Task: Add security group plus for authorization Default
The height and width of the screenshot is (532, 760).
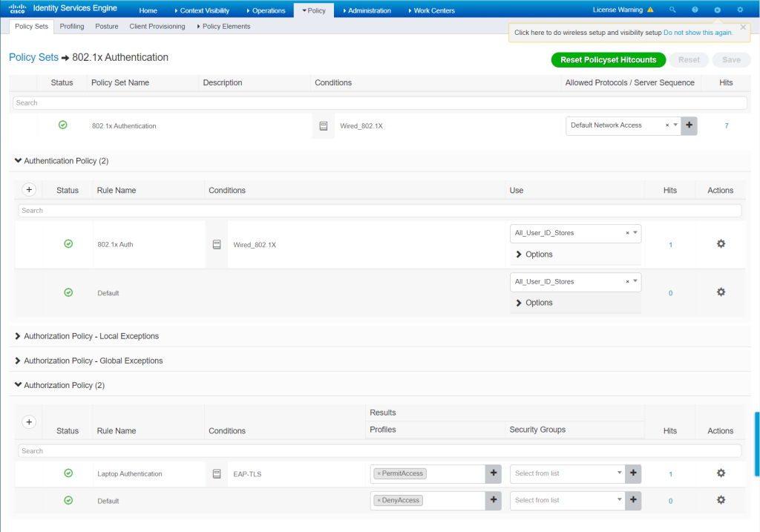Action: tap(633, 500)
